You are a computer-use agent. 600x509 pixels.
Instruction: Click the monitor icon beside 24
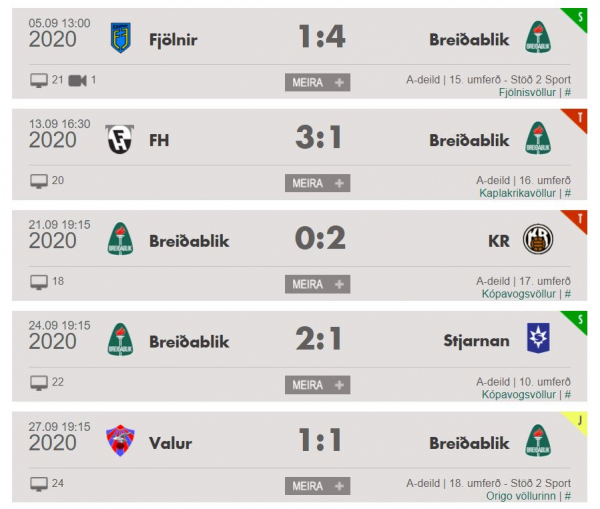(x=39, y=484)
